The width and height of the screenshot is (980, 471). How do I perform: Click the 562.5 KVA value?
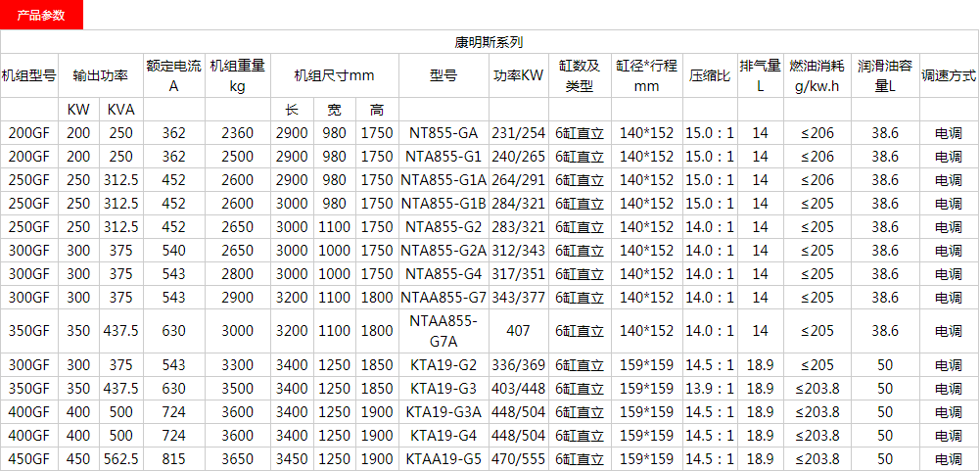(x=121, y=459)
